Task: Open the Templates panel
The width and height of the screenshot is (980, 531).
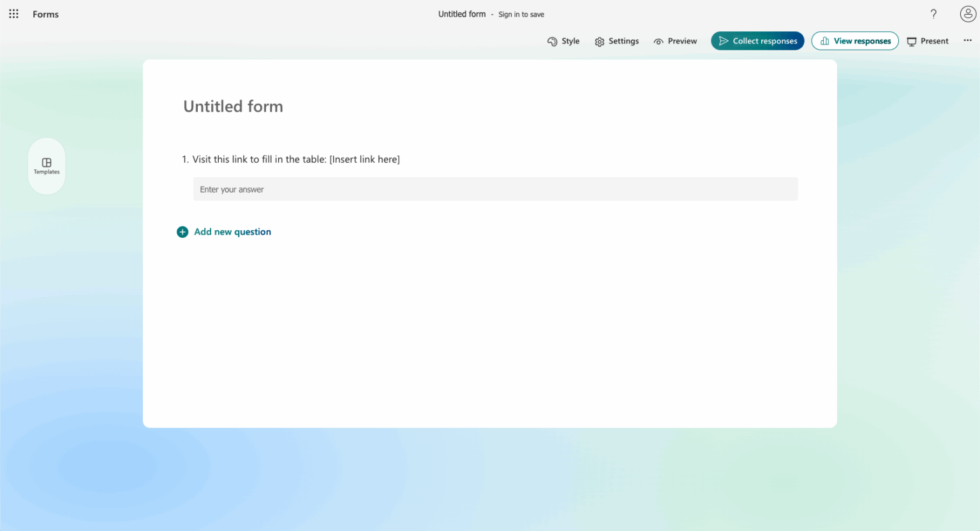Action: (46, 166)
